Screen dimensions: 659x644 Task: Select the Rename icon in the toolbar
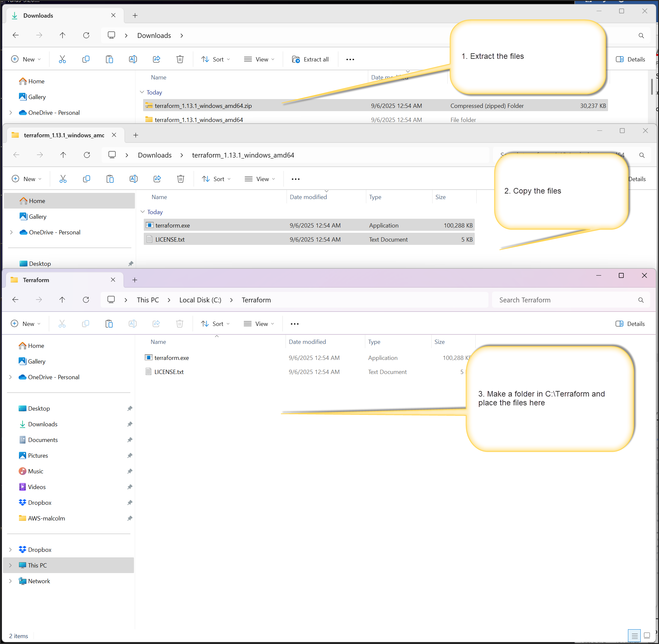(x=133, y=324)
